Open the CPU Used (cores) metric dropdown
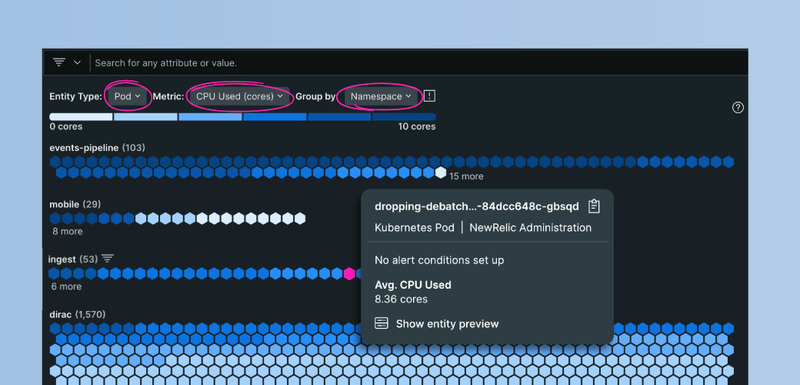 [x=239, y=96]
